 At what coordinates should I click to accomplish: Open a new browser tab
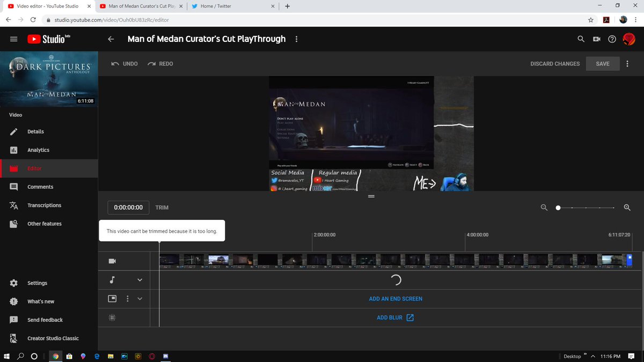pyautogui.click(x=288, y=6)
